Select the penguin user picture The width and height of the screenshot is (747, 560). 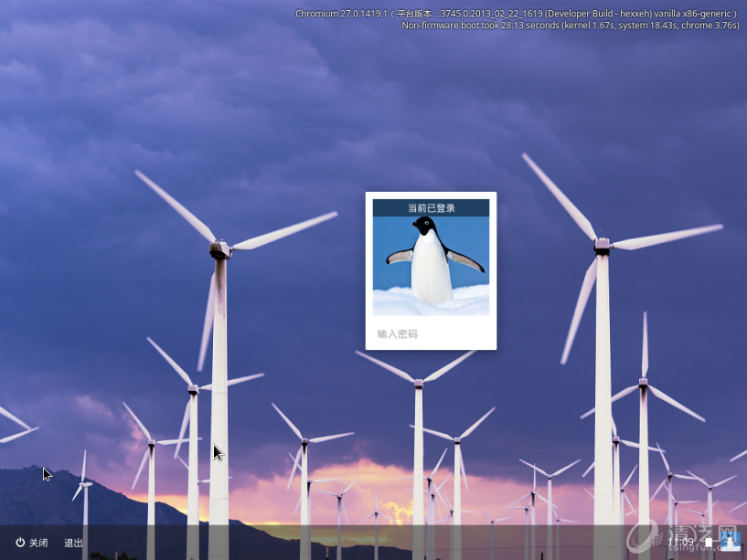point(431,265)
